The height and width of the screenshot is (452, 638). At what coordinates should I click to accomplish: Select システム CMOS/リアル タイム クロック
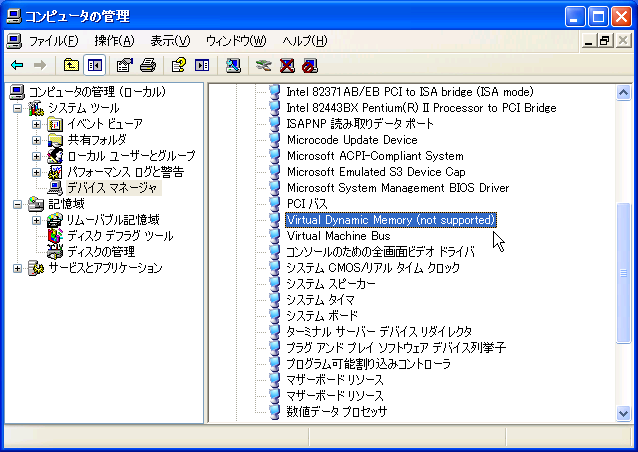[x=373, y=268]
